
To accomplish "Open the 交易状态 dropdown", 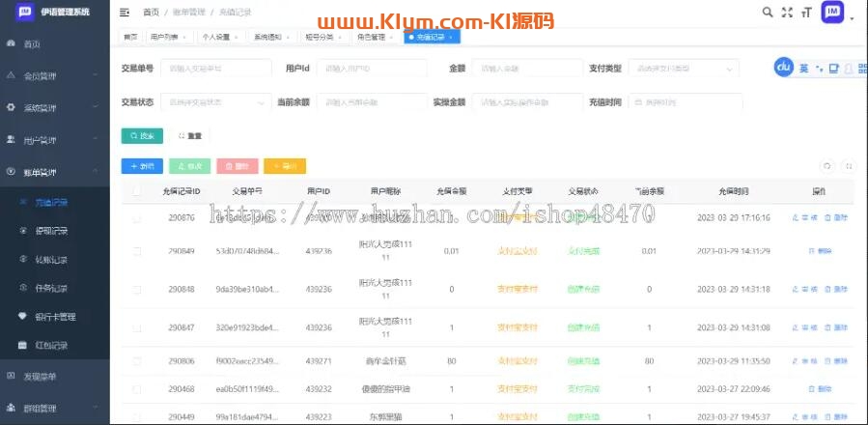I will 216,102.
